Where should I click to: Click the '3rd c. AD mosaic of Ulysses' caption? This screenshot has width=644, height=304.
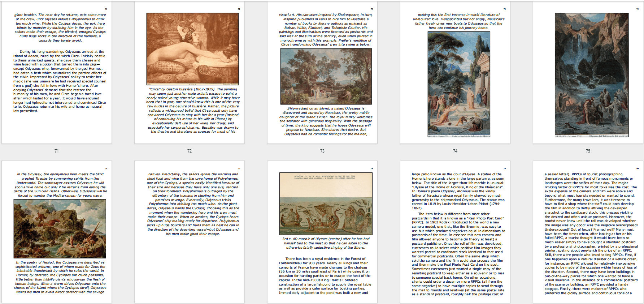326,243
